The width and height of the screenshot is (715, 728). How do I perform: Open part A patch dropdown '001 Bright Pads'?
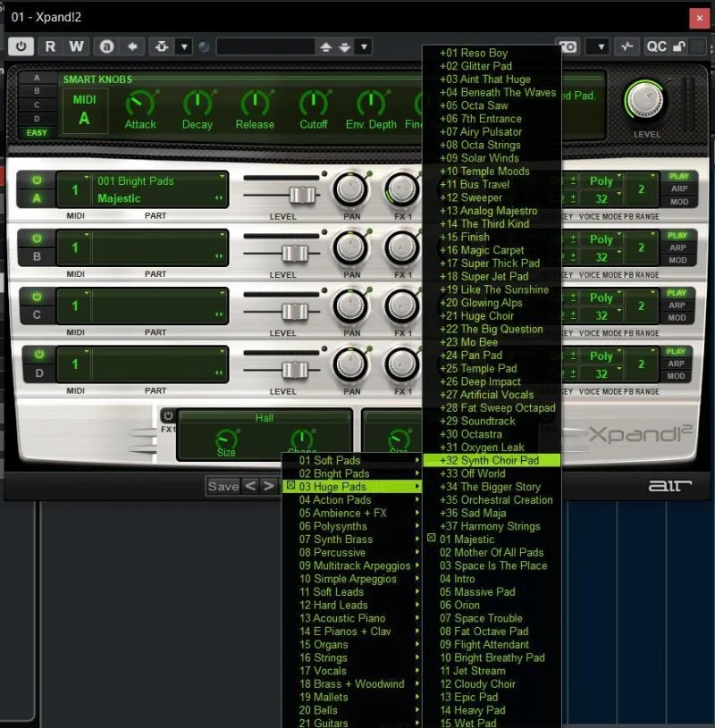160,181
